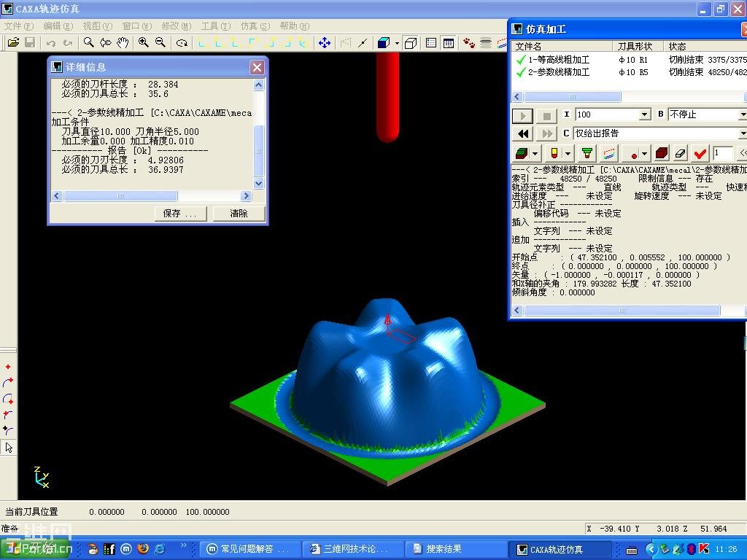Click the horizontal scrollbar thumb in 详细信息

point(120,195)
